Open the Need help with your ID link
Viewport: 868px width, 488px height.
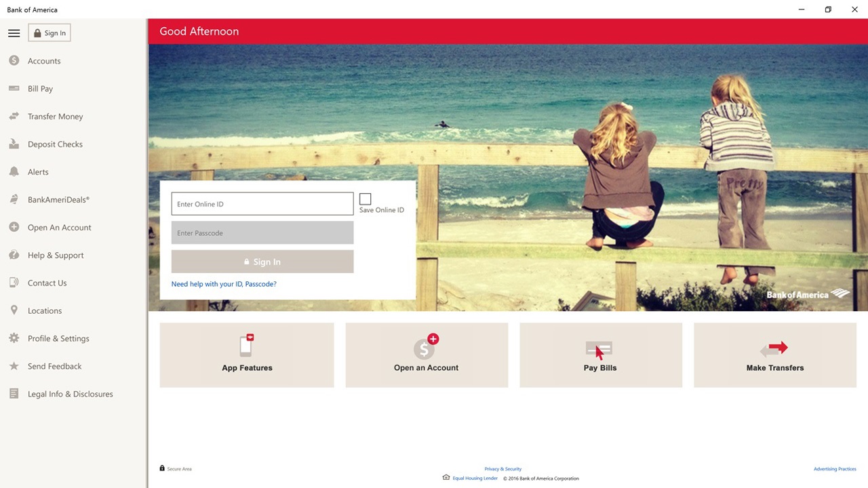pyautogui.click(x=224, y=283)
